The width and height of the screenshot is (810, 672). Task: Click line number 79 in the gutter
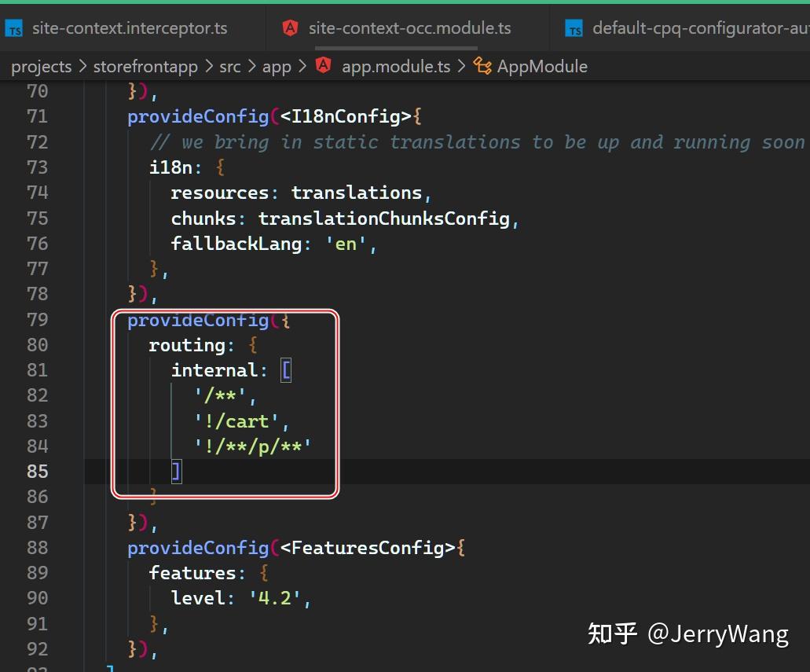(x=37, y=319)
